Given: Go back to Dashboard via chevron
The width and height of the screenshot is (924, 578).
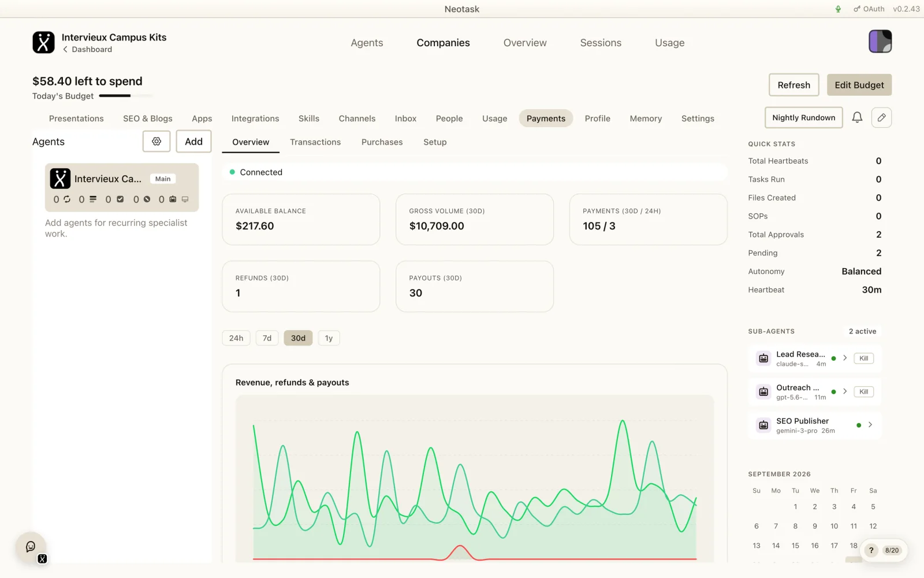Looking at the screenshot, I should tap(65, 49).
